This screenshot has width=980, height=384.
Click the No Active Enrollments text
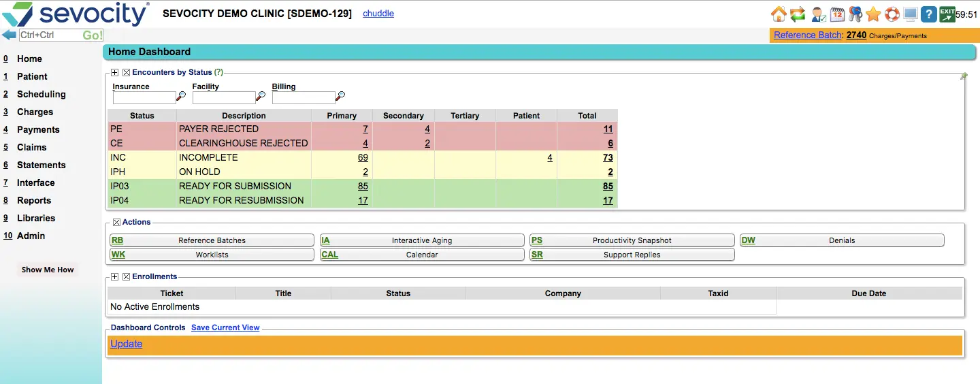(155, 307)
